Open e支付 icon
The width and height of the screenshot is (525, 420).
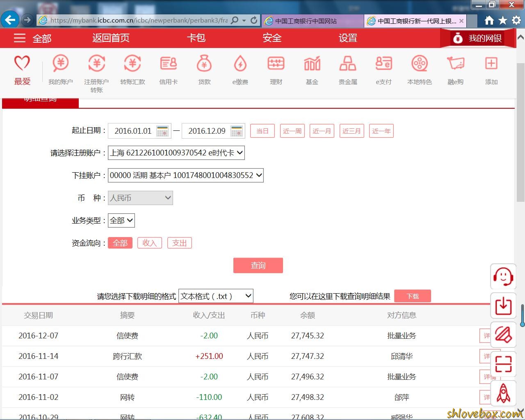coord(384,63)
